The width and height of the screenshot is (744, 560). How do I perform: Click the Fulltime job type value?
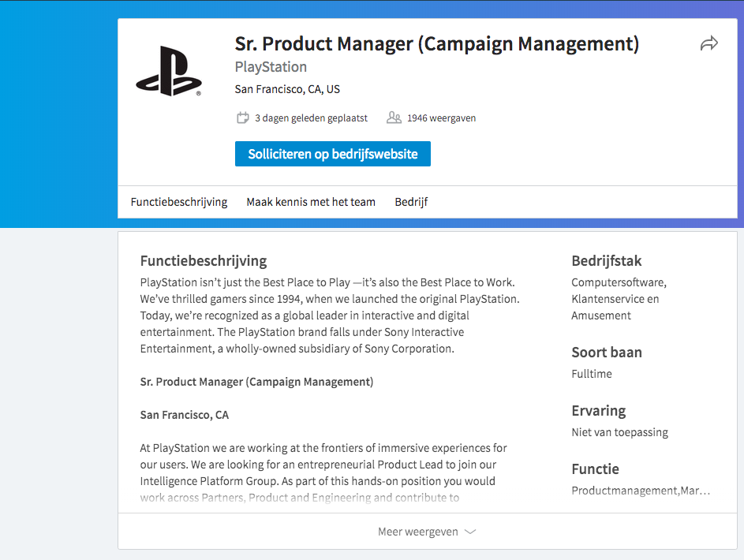tap(592, 374)
